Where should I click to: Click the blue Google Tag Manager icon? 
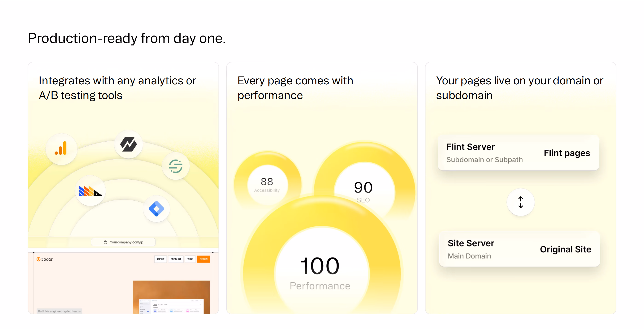[x=156, y=209]
